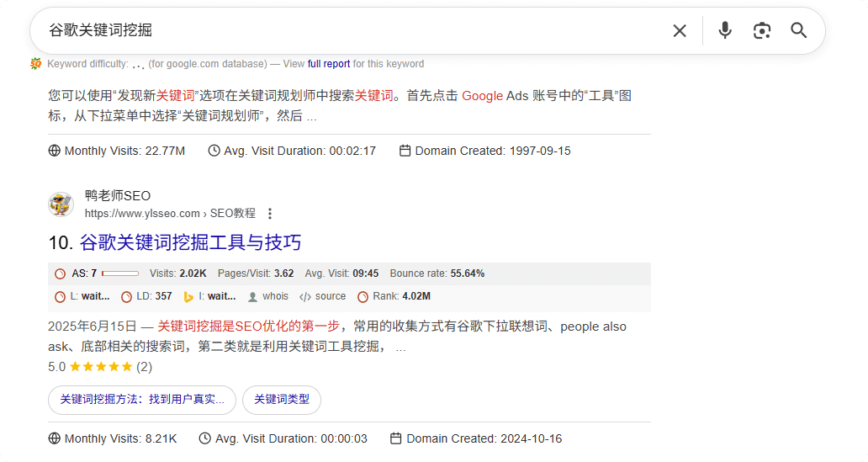Click the globe icon beside Monthly Visits: 8.21K
Screen dimensions: 868x462
(54, 438)
